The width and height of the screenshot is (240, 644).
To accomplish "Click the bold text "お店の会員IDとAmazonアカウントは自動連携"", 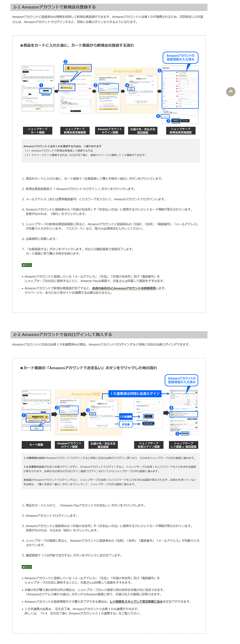I will [x=124, y=288].
